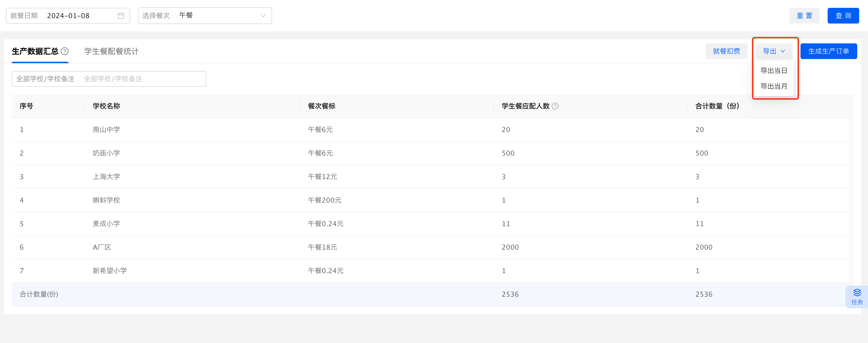Click 午餐12元 in 上海大学 row

(x=322, y=177)
